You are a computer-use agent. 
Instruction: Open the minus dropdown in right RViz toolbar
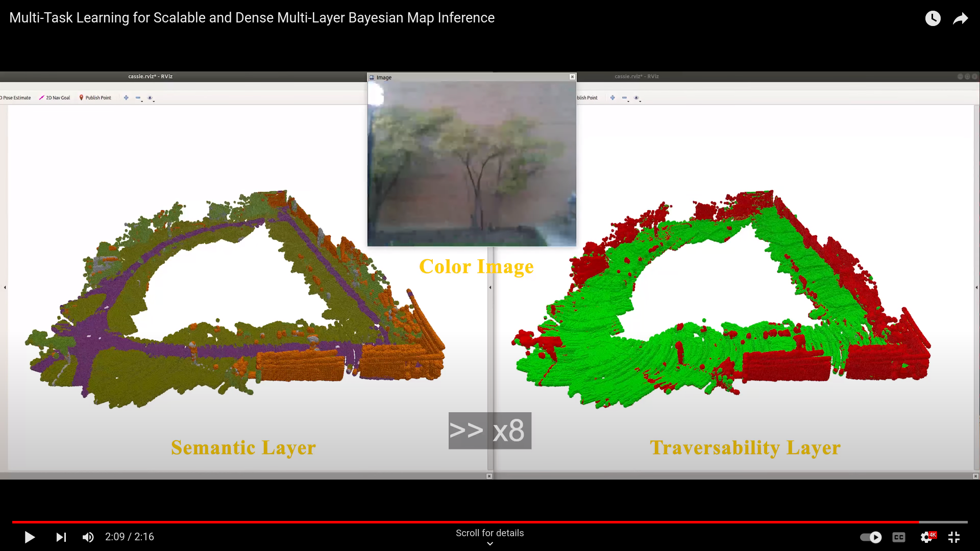[x=625, y=98]
